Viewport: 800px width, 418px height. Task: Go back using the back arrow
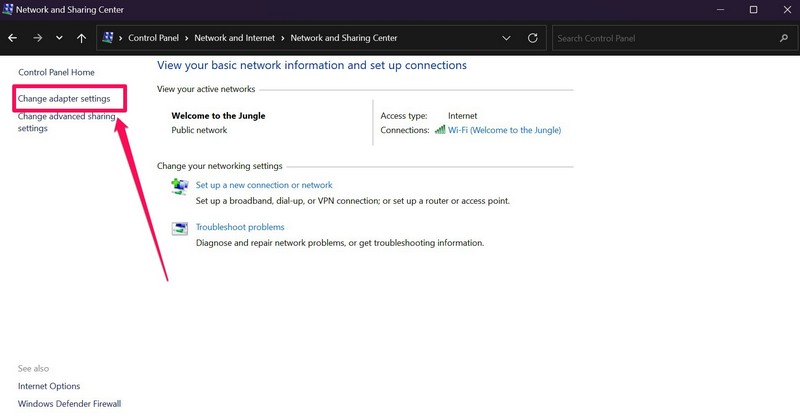13,38
